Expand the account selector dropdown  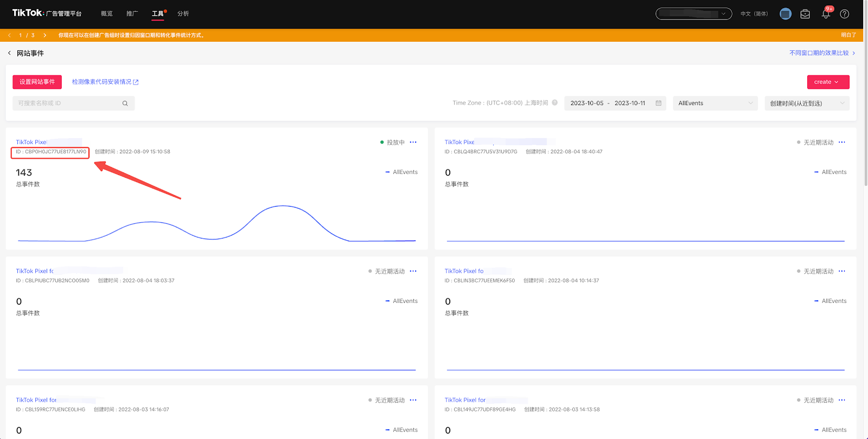(694, 14)
